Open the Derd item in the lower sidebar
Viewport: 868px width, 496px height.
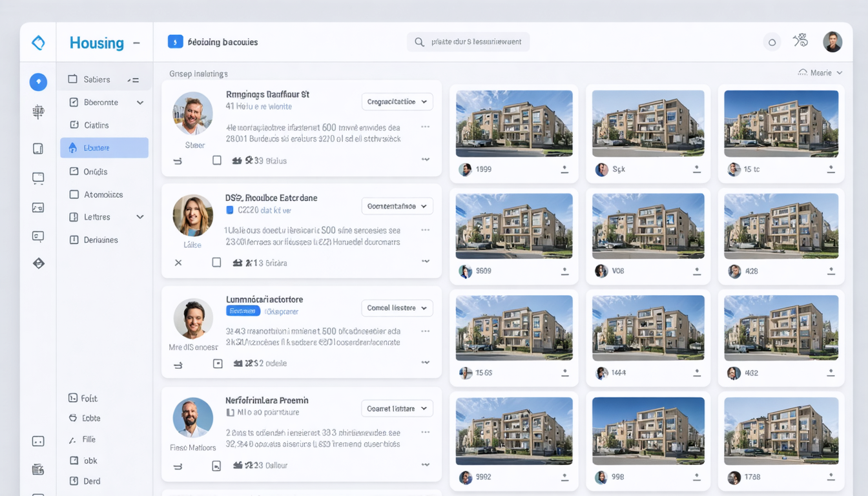(85, 481)
